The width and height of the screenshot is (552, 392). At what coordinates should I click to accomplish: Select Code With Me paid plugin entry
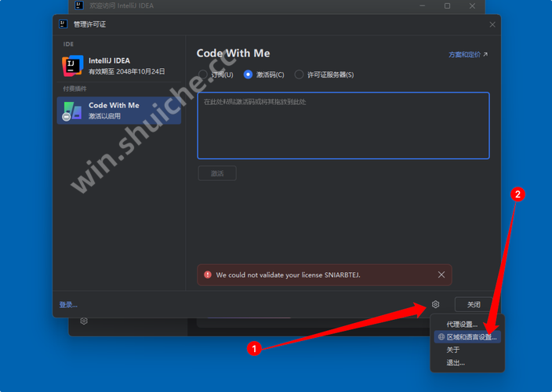pos(119,111)
